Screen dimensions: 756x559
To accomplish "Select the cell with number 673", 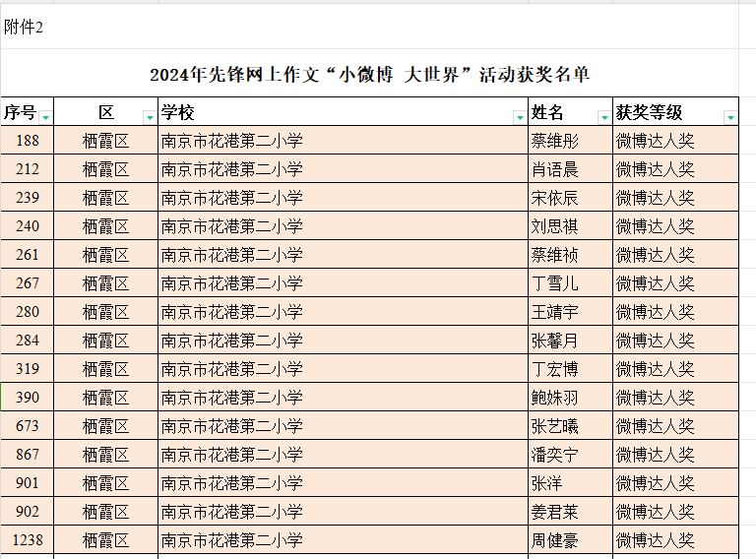I will (x=27, y=425).
